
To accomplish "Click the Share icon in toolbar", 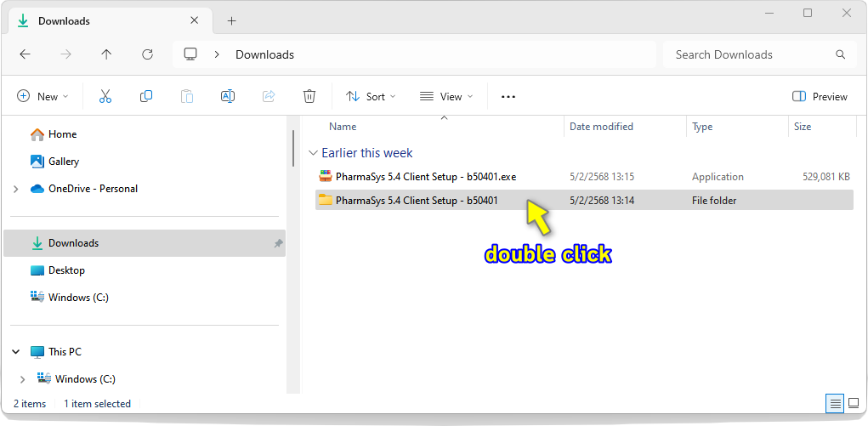I will (269, 96).
